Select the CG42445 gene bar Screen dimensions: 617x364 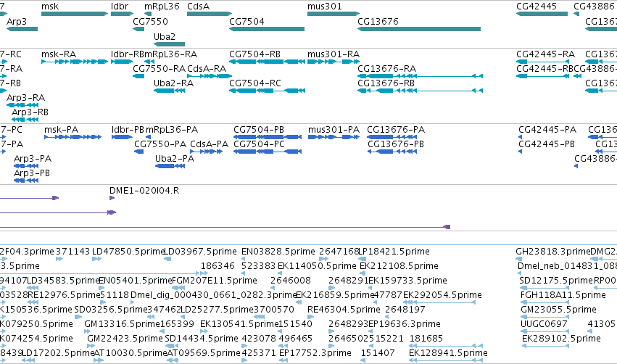click(542, 14)
